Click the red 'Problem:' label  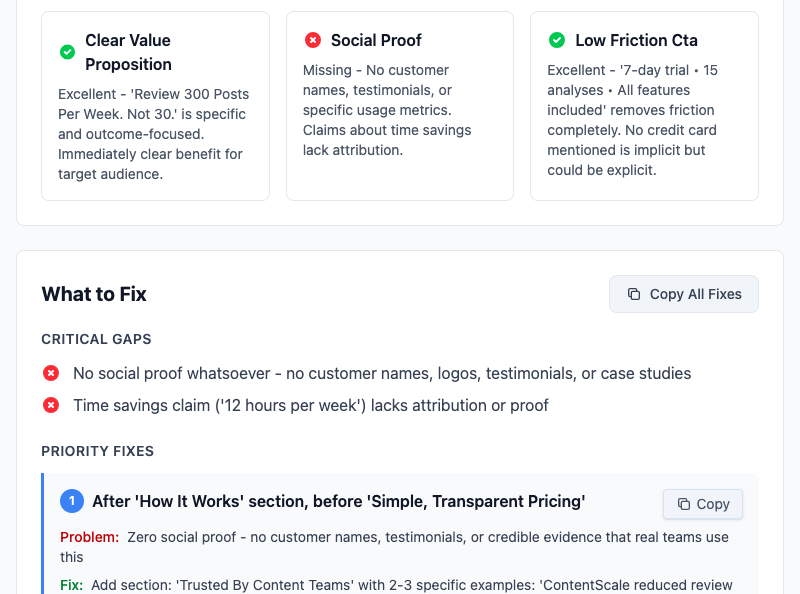(89, 537)
